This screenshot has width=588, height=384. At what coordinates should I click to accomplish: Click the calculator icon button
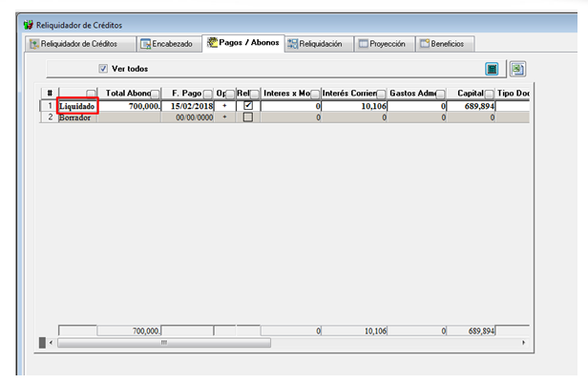click(x=493, y=69)
